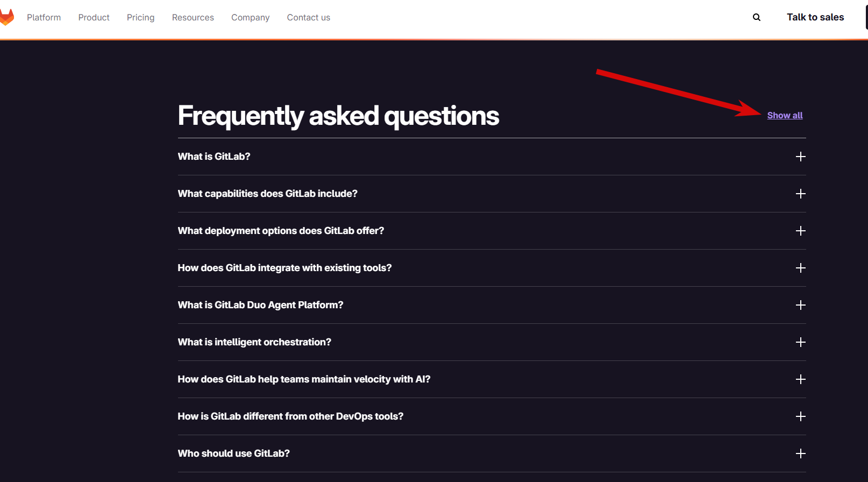Click the 'Frequently asked questions' heading
The height and width of the screenshot is (482, 868).
(x=338, y=116)
